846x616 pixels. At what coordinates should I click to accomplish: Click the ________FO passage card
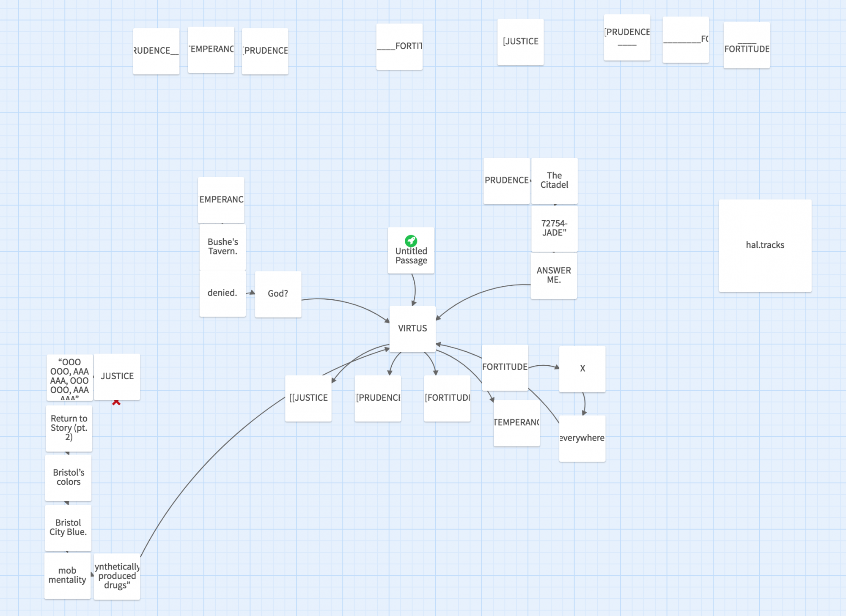click(x=686, y=40)
